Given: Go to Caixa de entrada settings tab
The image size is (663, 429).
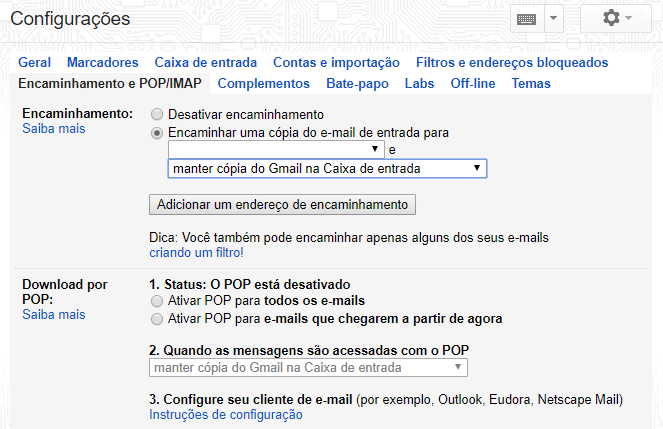Looking at the screenshot, I should click(x=206, y=63).
